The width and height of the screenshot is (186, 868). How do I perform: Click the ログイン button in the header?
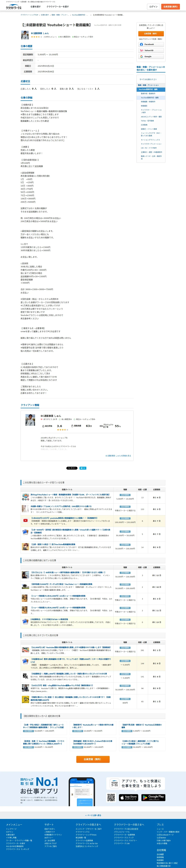pos(154,7)
